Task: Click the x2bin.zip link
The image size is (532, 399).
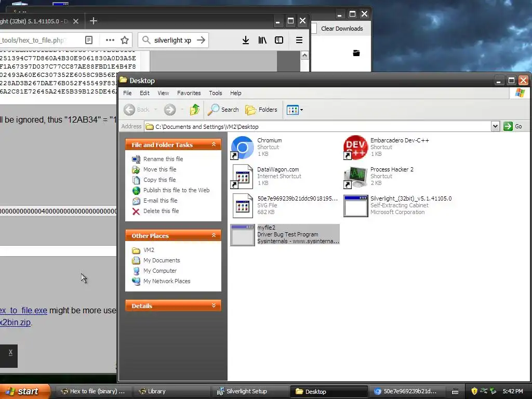Action: [15, 322]
